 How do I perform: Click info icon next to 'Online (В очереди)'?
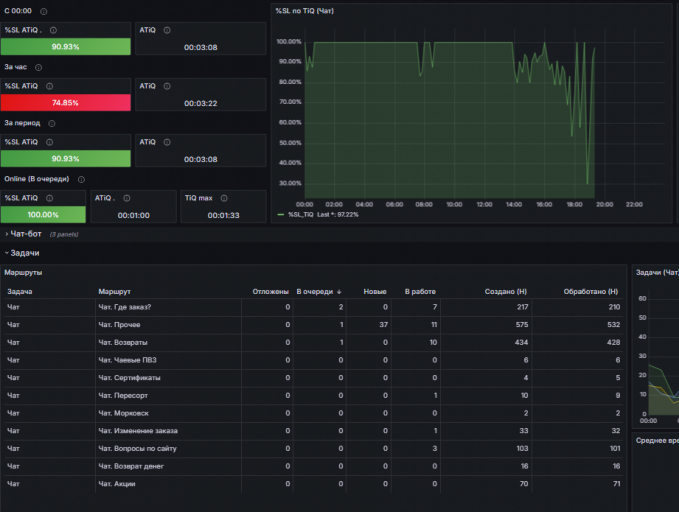81,179
